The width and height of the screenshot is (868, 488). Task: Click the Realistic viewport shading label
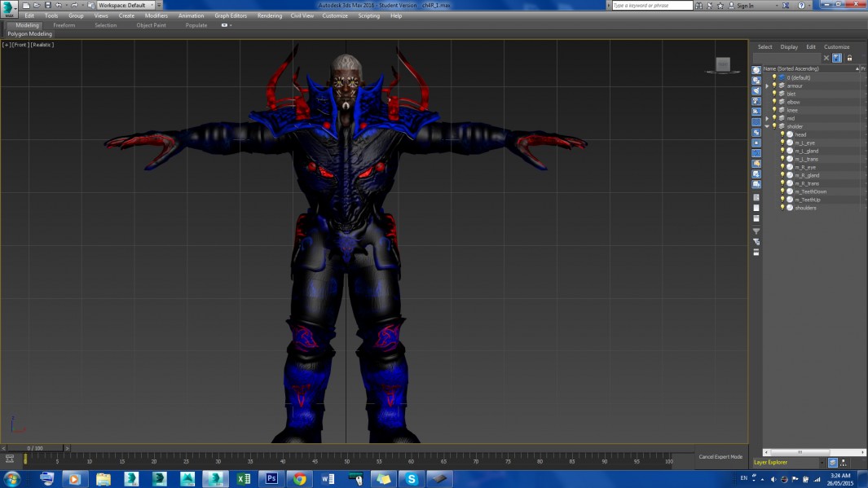tap(42, 45)
